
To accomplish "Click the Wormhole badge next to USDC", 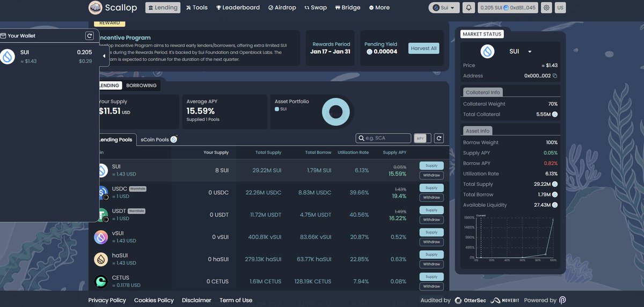I will pyautogui.click(x=137, y=189).
